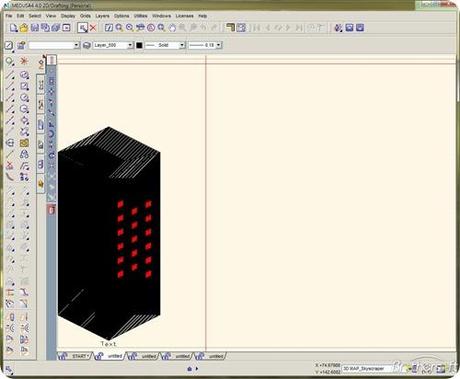Click the red asterisk point tool icon

click(24, 61)
